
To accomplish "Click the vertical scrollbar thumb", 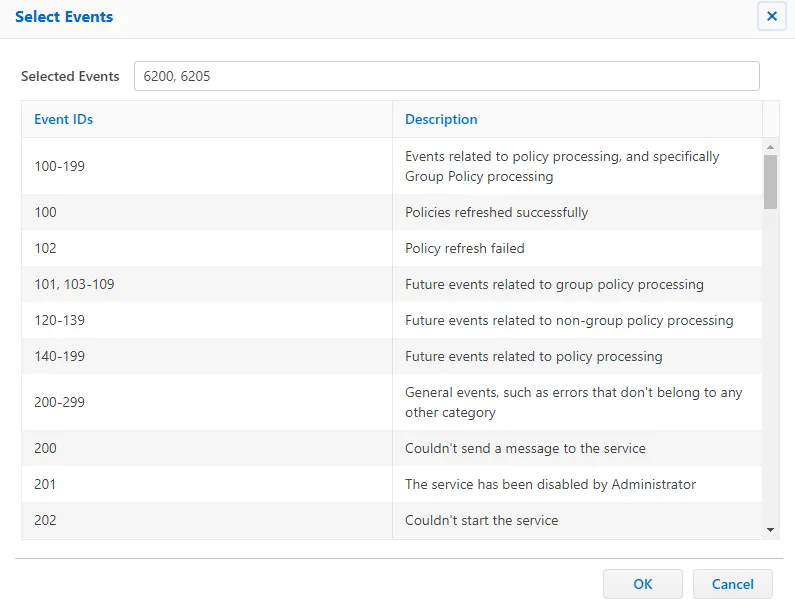I will click(770, 180).
